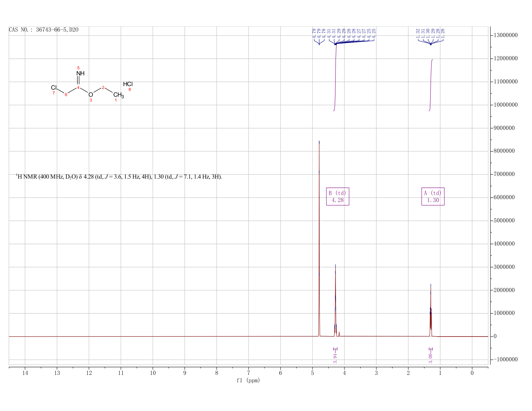Click the peak label cluster 1.32-1.28
532x411 pixels.
431,33
